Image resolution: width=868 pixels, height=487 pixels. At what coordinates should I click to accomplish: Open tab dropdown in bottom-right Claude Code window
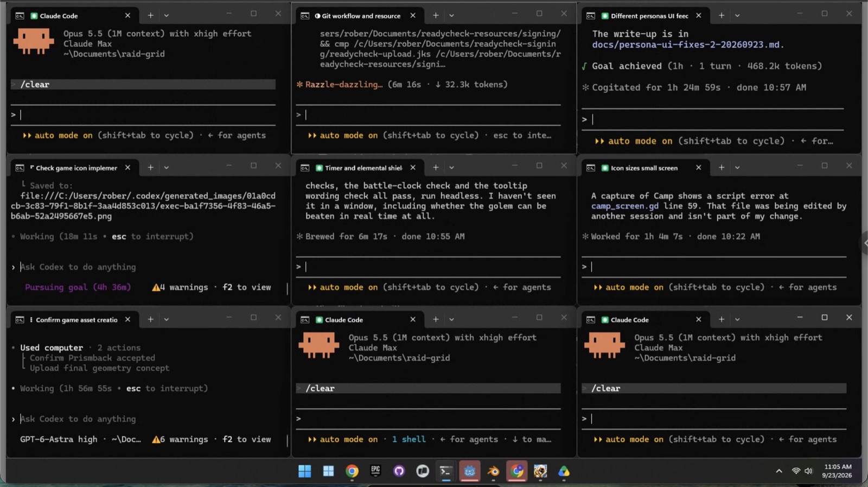[737, 320]
